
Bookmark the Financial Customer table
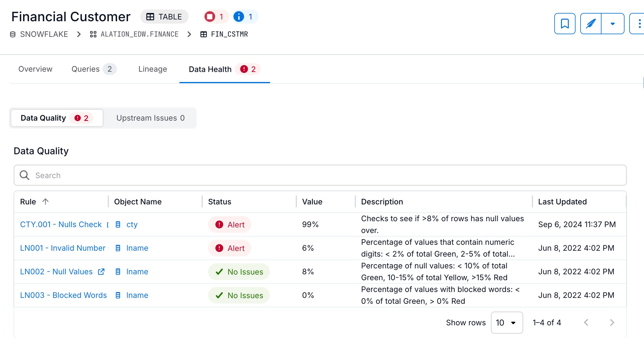click(x=565, y=24)
